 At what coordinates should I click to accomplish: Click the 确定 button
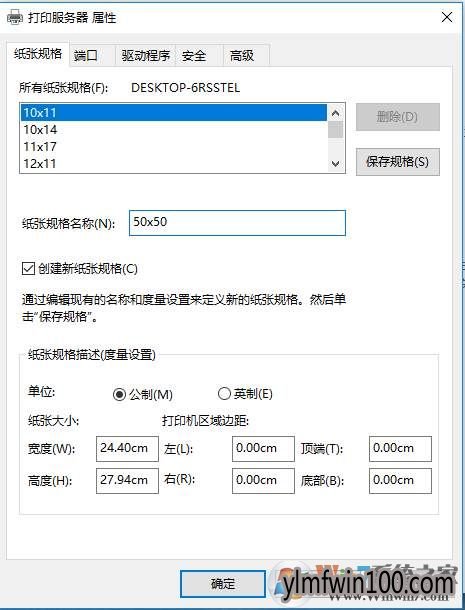click(x=223, y=584)
